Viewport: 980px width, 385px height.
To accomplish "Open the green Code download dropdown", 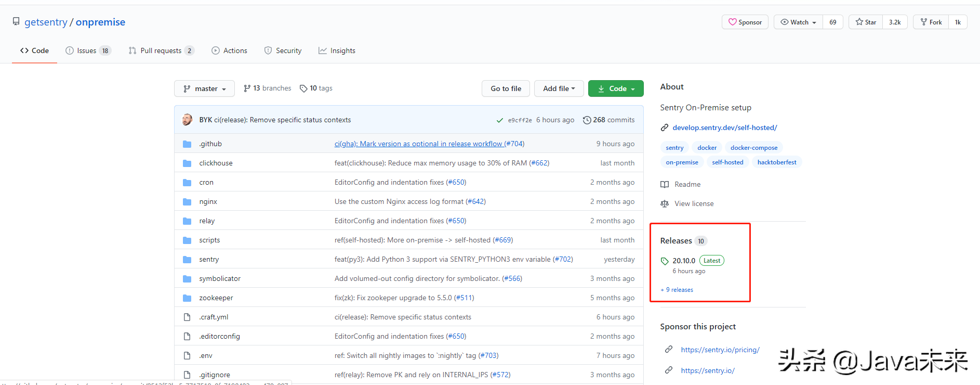I will tap(616, 88).
